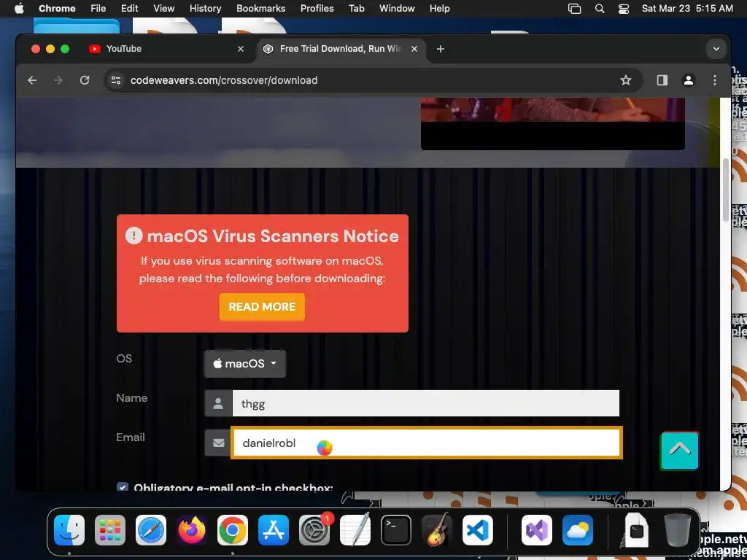747x560 pixels.
Task: Open Visual Studio Code from the dock
Action: pyautogui.click(x=478, y=530)
